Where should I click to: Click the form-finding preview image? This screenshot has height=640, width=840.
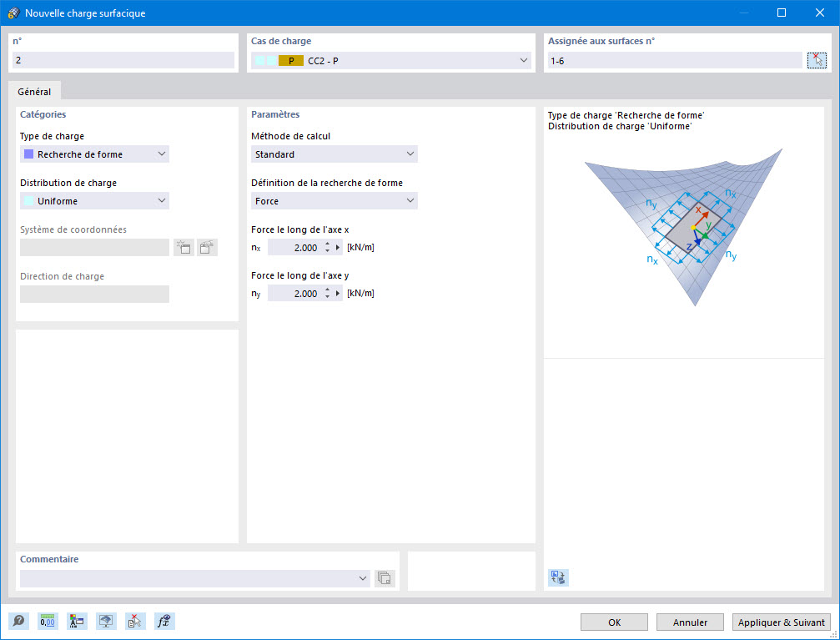tap(683, 227)
